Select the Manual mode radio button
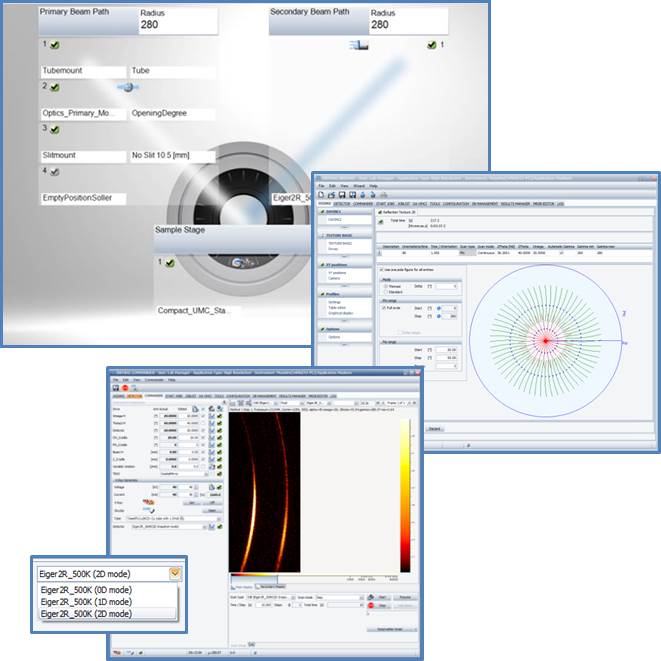661x661 pixels. 386,286
